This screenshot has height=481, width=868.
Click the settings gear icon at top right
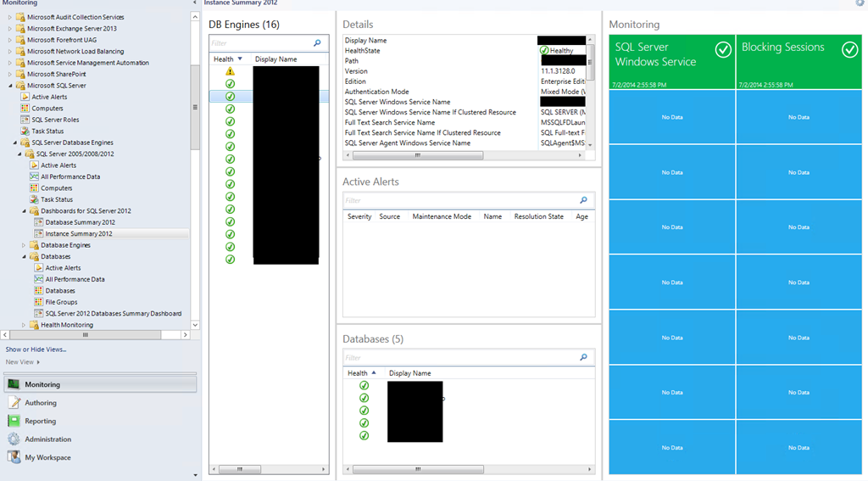860,3
